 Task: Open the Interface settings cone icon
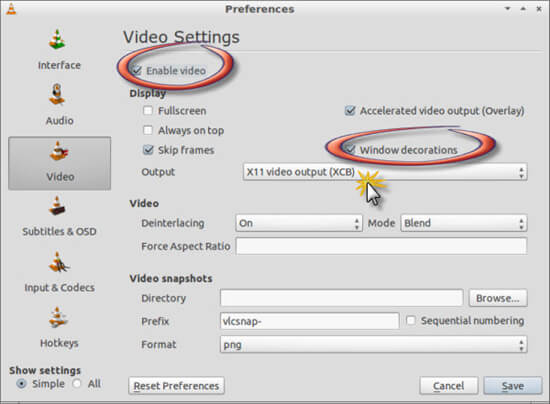coord(57,39)
